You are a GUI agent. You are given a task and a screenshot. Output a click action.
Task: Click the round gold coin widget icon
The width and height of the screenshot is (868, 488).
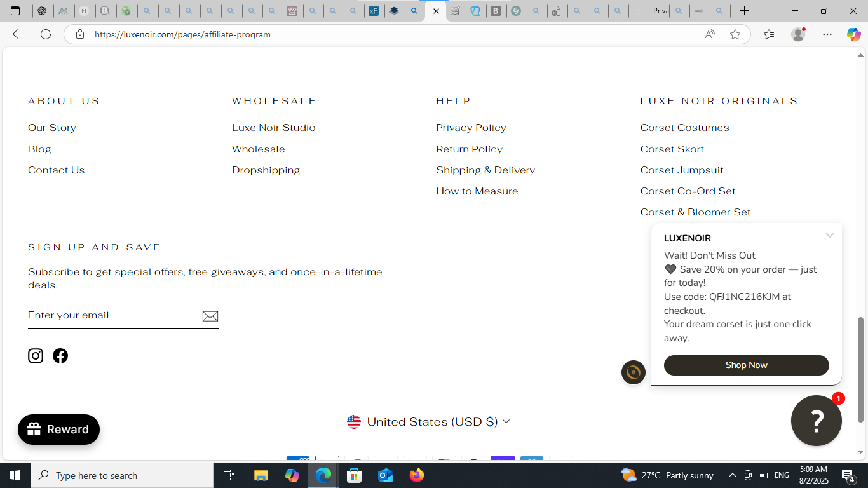634,372
